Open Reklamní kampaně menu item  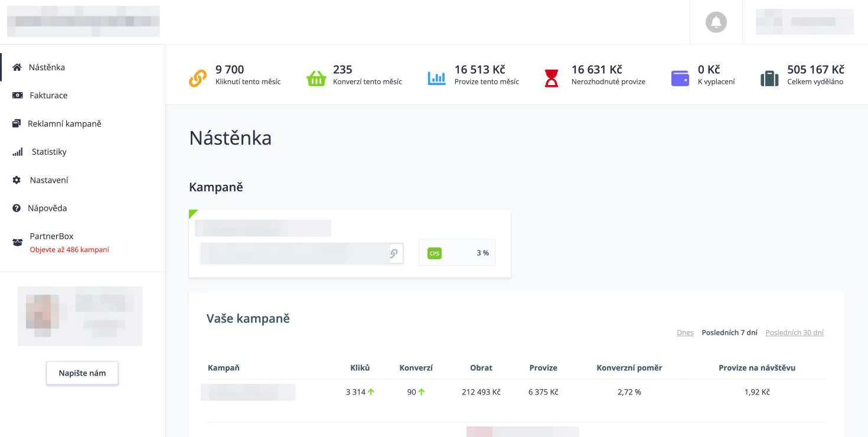coord(64,123)
